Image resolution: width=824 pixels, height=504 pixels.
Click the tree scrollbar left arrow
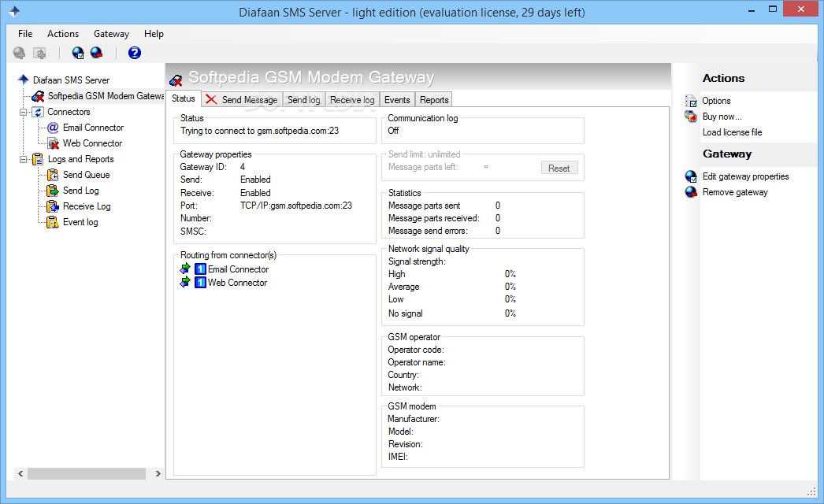click(x=20, y=473)
